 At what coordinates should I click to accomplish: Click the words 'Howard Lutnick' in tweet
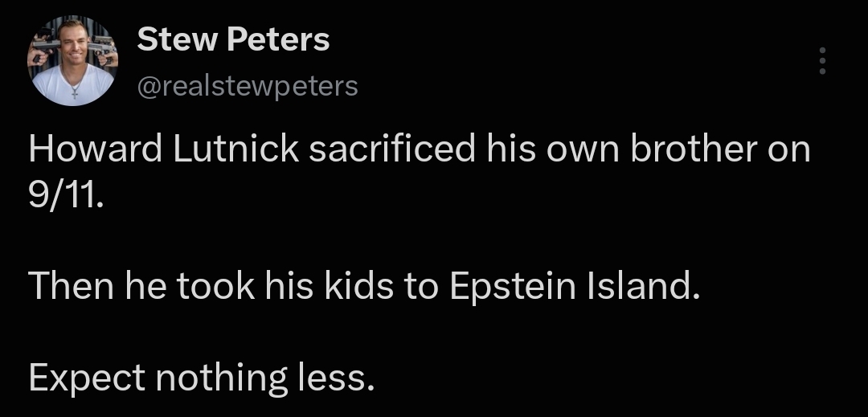164,150
